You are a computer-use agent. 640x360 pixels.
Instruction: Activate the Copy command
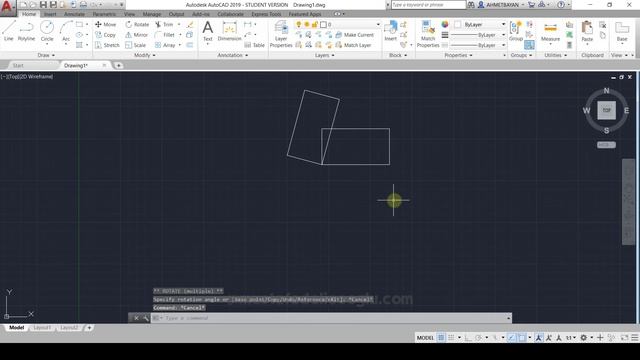pyautogui.click(x=106, y=35)
